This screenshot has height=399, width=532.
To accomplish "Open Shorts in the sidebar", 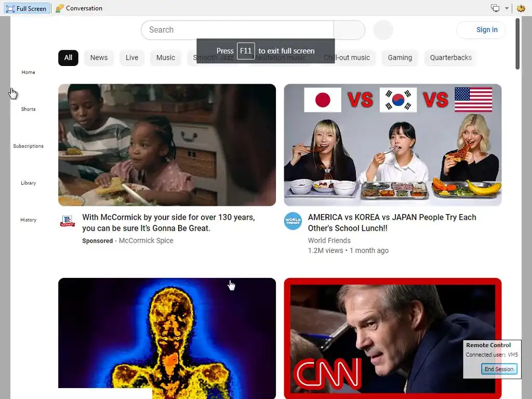I will pos(28,109).
